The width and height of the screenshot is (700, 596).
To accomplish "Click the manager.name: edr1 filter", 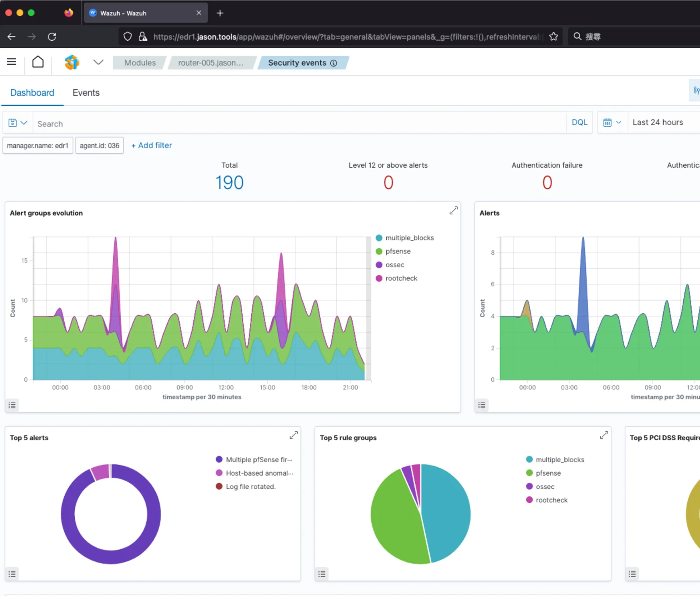I will pyautogui.click(x=38, y=145).
